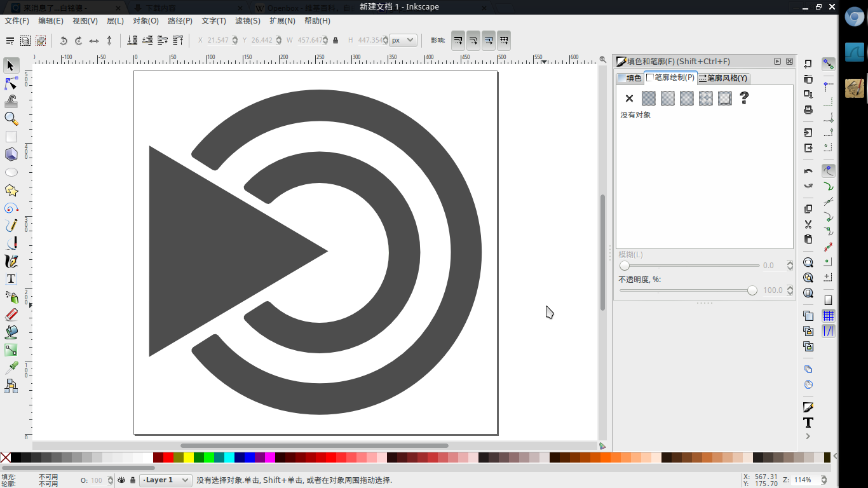868x488 pixels.
Task: Select the Zoom magnifier tool
Action: 11,119
